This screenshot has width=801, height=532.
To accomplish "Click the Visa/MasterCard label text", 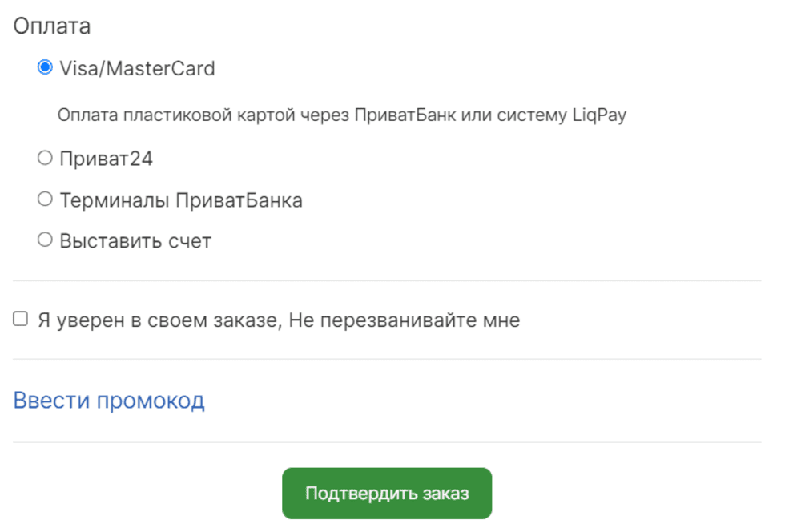I will (x=136, y=68).
